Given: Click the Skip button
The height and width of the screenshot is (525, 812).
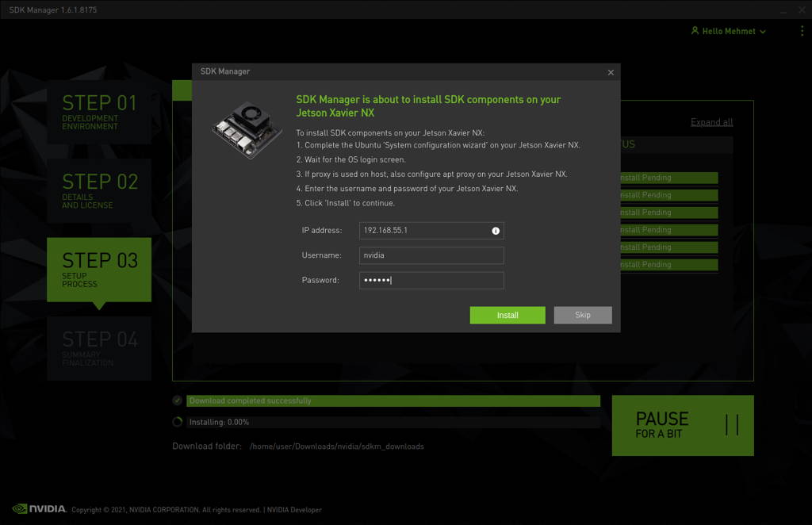Looking at the screenshot, I should [x=583, y=316].
